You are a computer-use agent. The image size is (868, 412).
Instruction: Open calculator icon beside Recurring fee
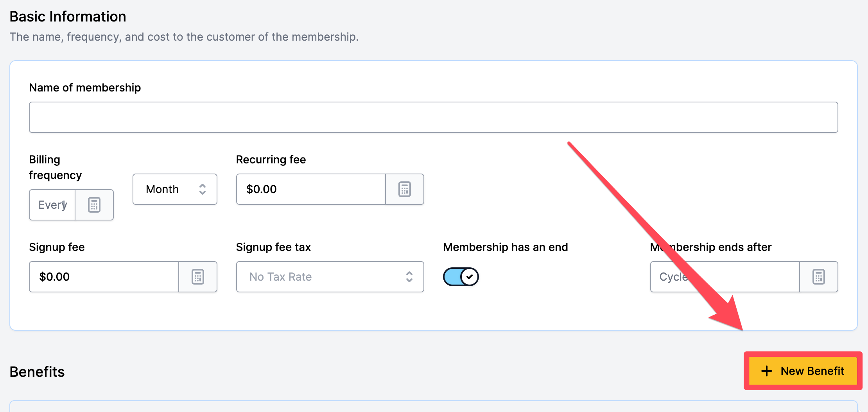(405, 189)
